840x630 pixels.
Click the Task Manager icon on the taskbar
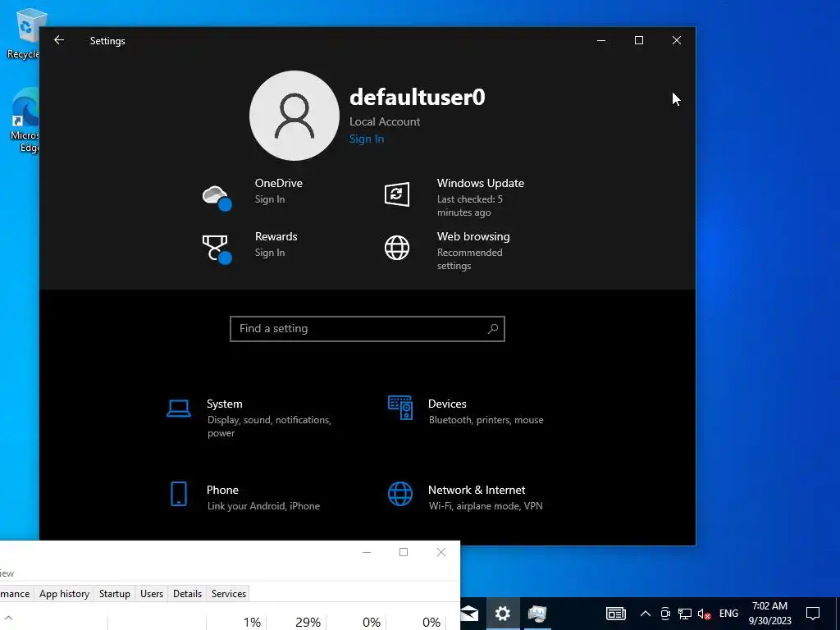[536, 614]
